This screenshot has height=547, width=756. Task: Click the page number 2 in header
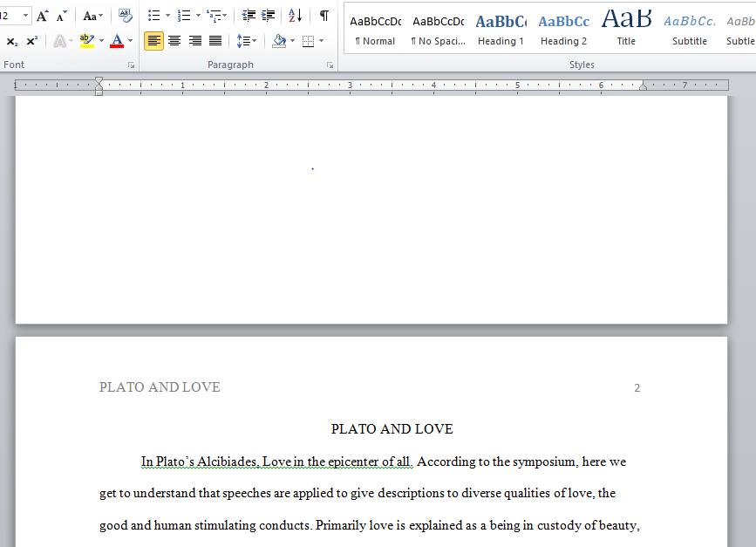coord(637,388)
